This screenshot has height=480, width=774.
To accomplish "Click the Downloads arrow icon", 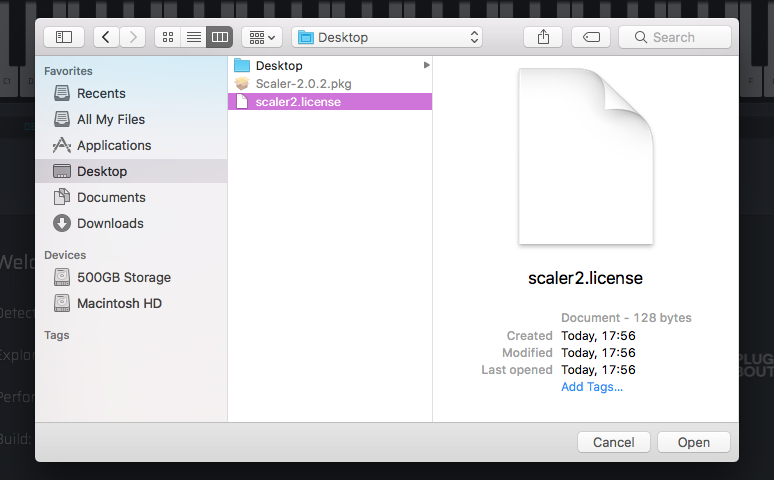I will [62, 223].
